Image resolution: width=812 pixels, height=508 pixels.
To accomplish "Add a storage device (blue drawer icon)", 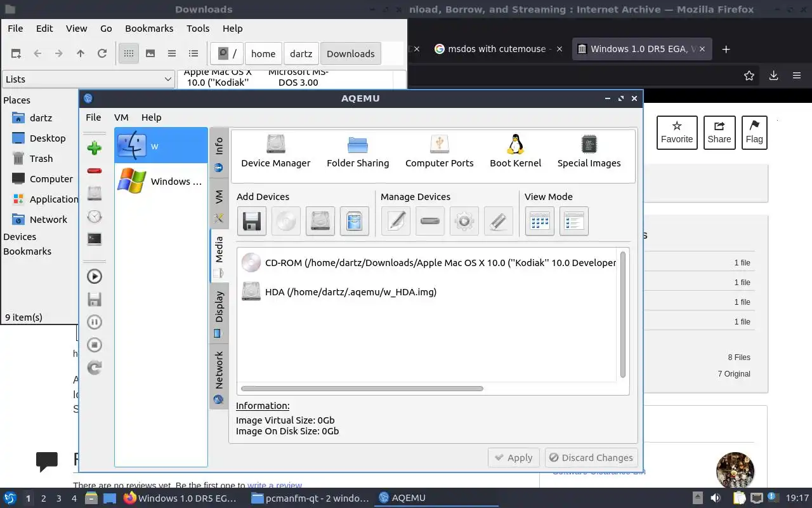I will (355, 221).
